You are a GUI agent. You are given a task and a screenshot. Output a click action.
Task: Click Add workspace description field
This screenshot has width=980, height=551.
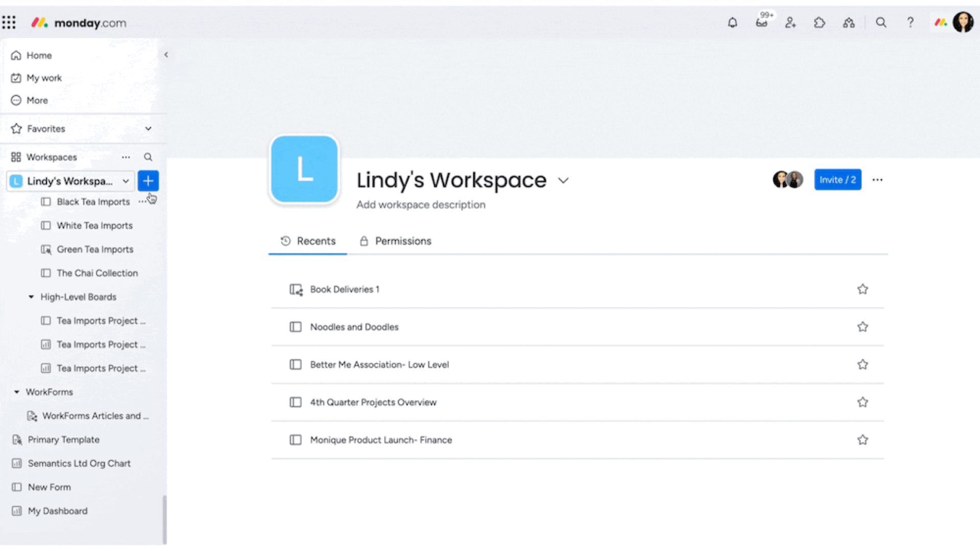421,205
